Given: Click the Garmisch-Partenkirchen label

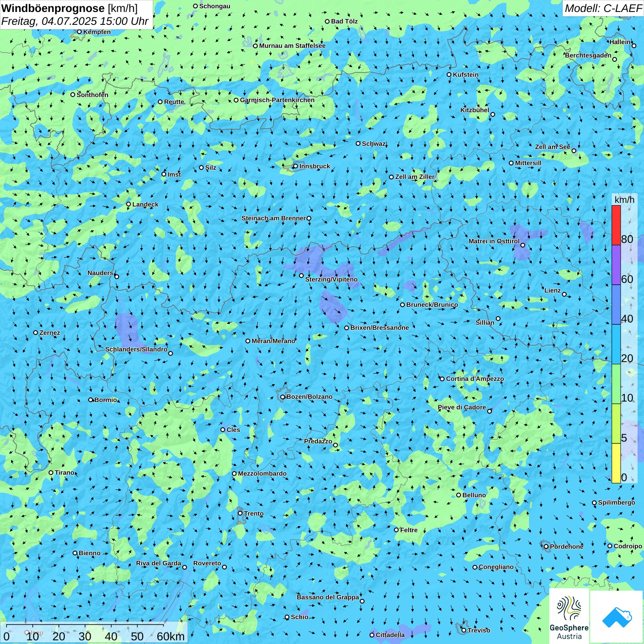Looking at the screenshot, I should click(277, 100).
